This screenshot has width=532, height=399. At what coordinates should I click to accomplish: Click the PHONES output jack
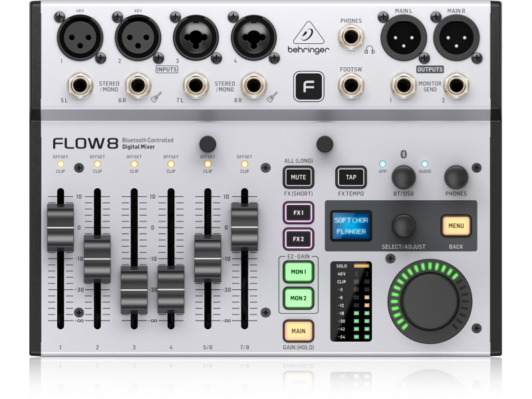[x=351, y=37]
